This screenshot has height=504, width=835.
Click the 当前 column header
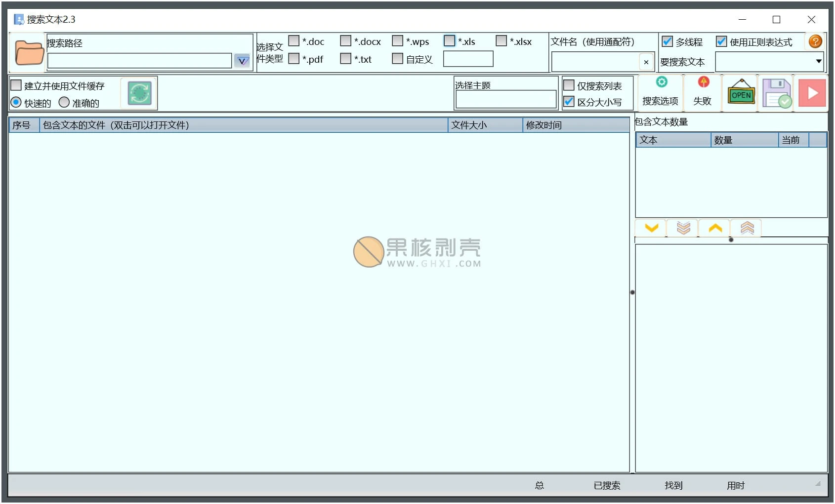click(793, 140)
